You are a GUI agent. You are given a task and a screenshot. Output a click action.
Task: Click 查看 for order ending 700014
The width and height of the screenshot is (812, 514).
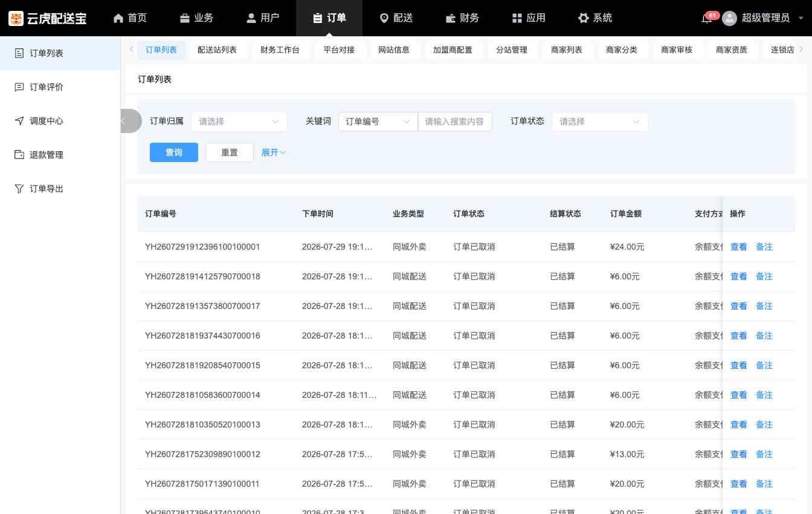tap(739, 395)
